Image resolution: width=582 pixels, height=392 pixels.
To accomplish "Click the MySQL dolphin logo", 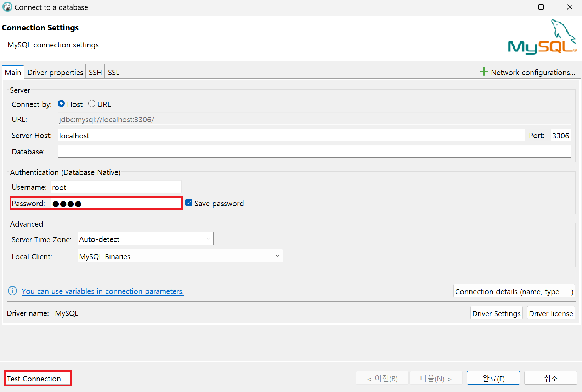I will 542,37.
